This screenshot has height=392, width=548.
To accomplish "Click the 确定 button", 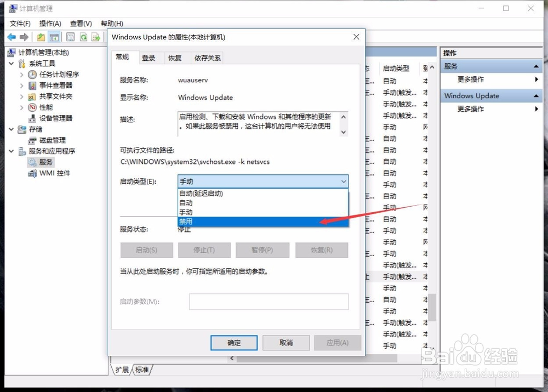I will (234, 343).
